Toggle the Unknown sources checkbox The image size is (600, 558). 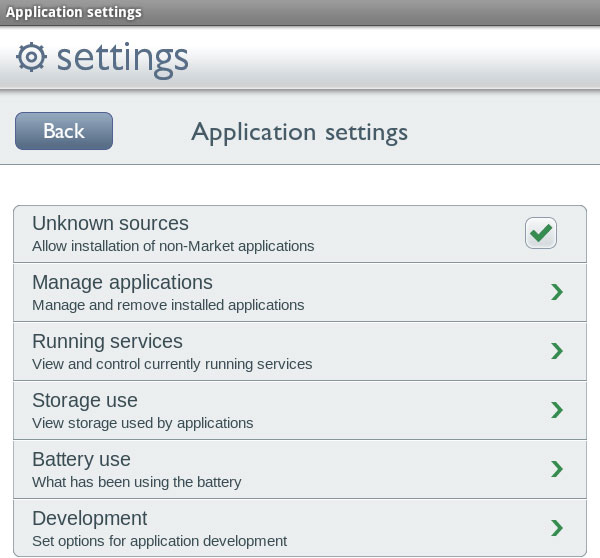pos(541,233)
